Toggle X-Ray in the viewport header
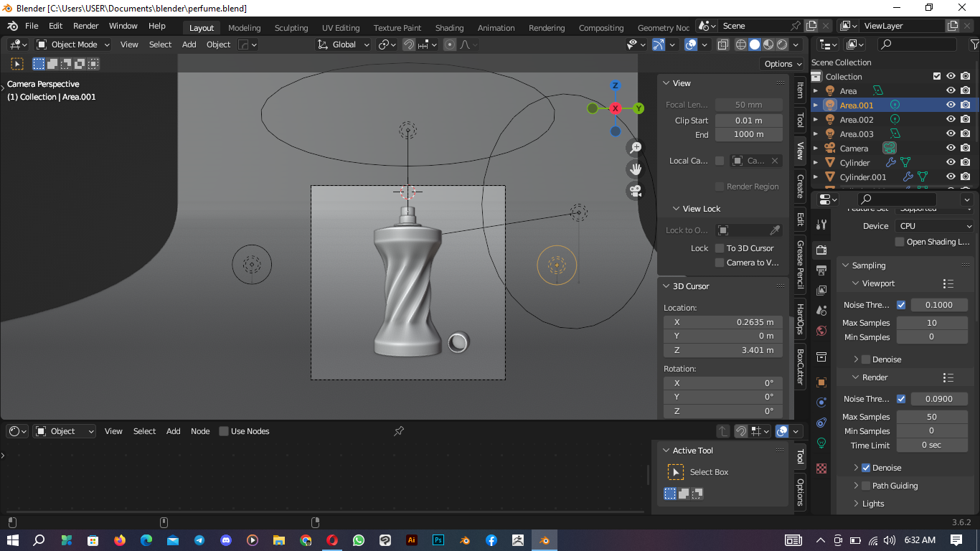 pyautogui.click(x=722, y=44)
